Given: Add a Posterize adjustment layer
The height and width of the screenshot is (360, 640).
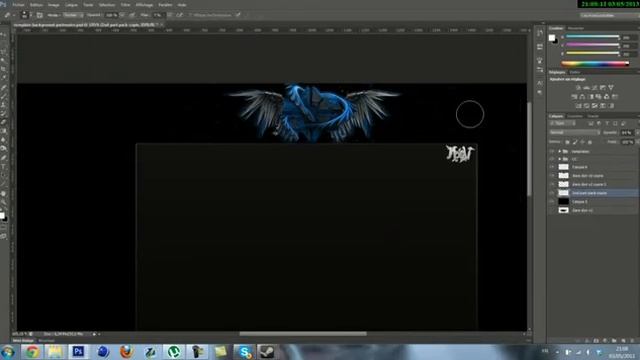Looking at the screenshot, I should click(587, 106).
